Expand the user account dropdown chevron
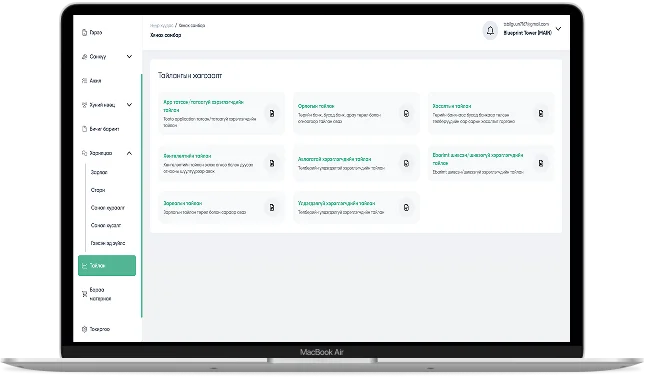645x378 pixels. (558, 29)
